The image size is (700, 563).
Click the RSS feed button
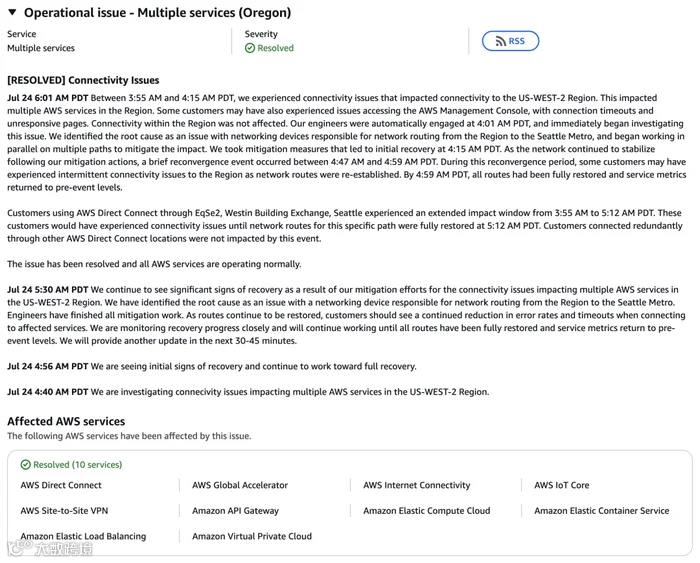click(510, 41)
